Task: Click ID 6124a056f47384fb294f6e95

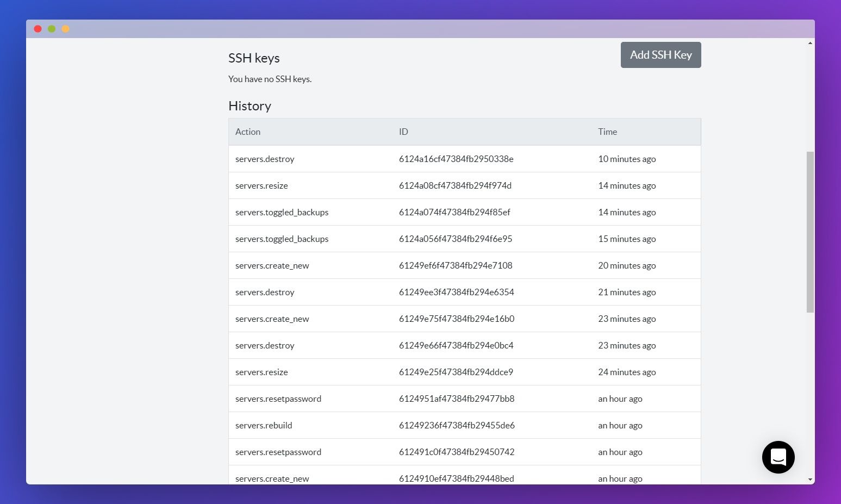Action: click(x=456, y=239)
